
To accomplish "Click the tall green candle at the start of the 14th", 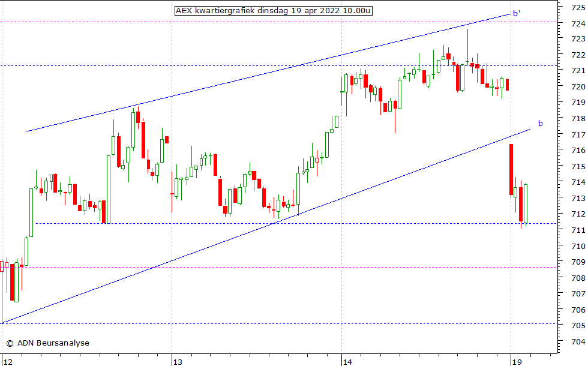I will (x=346, y=83).
